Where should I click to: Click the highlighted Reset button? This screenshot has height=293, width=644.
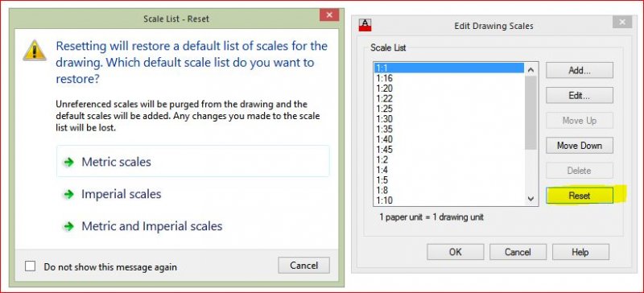[x=580, y=196]
